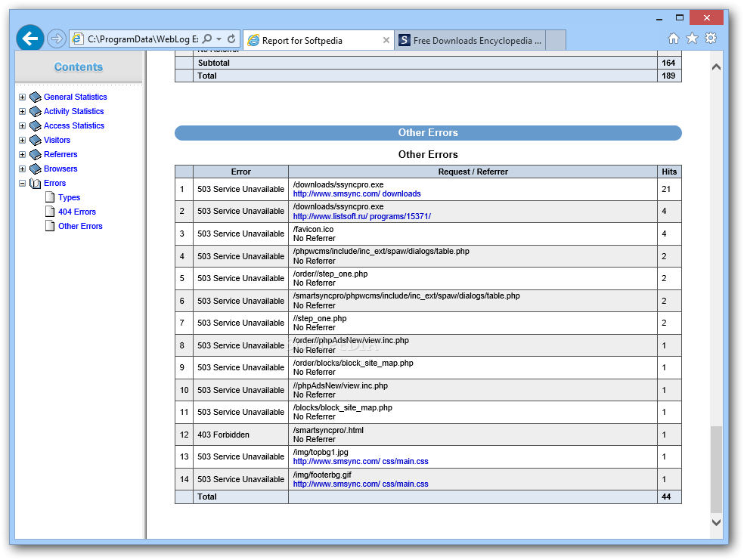
Task: Select /favicon.ico request text
Action: click(x=313, y=230)
